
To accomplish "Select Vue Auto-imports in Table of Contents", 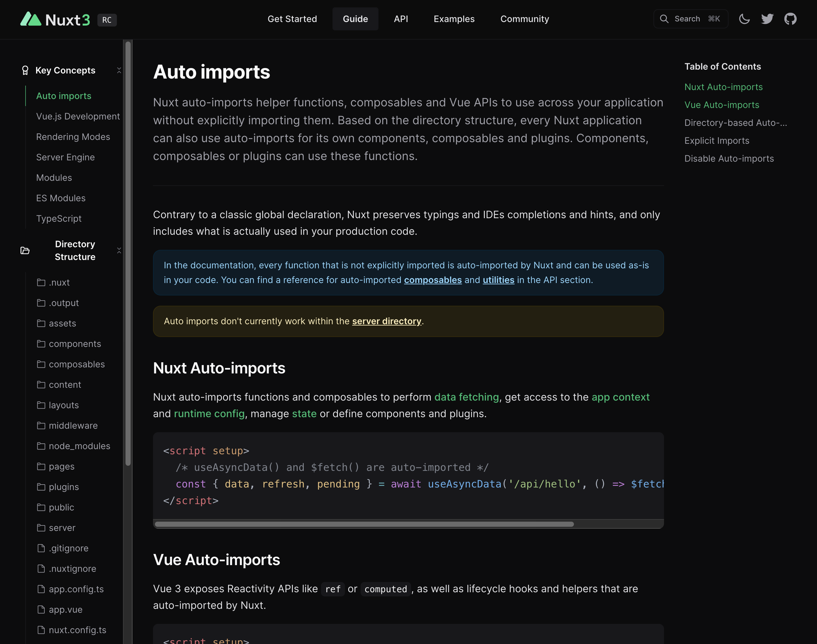I will coord(722,104).
